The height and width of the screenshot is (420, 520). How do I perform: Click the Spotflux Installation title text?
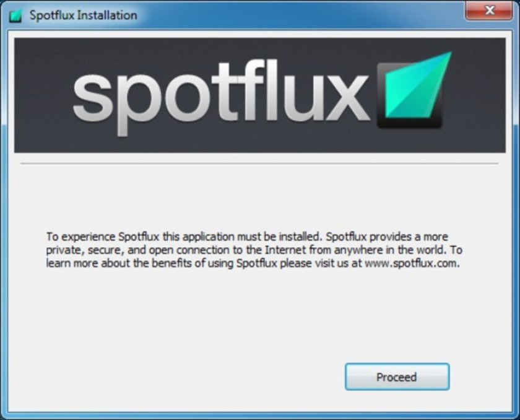click(83, 15)
